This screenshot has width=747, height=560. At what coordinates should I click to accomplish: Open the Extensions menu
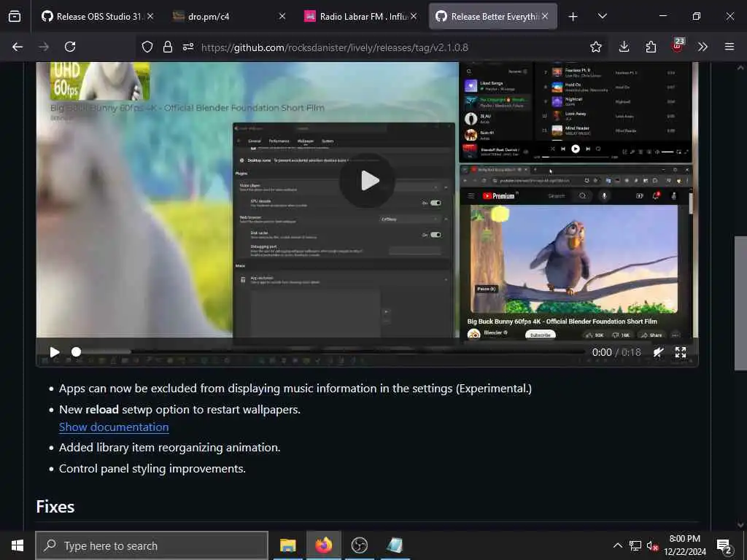point(650,47)
